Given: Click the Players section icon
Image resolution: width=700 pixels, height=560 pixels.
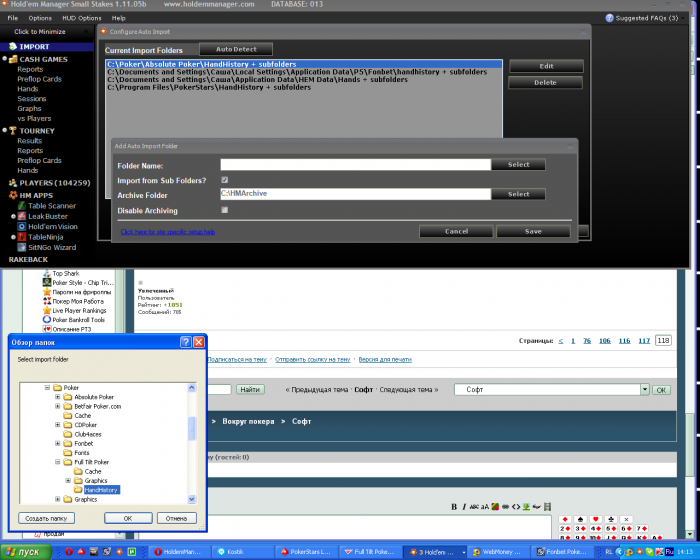Looking at the screenshot, I should [x=12, y=183].
